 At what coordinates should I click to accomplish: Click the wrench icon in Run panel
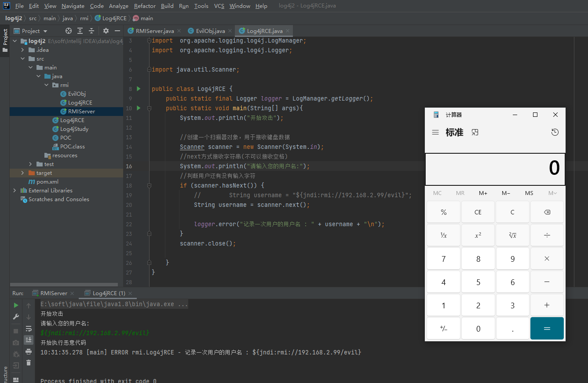click(x=16, y=317)
